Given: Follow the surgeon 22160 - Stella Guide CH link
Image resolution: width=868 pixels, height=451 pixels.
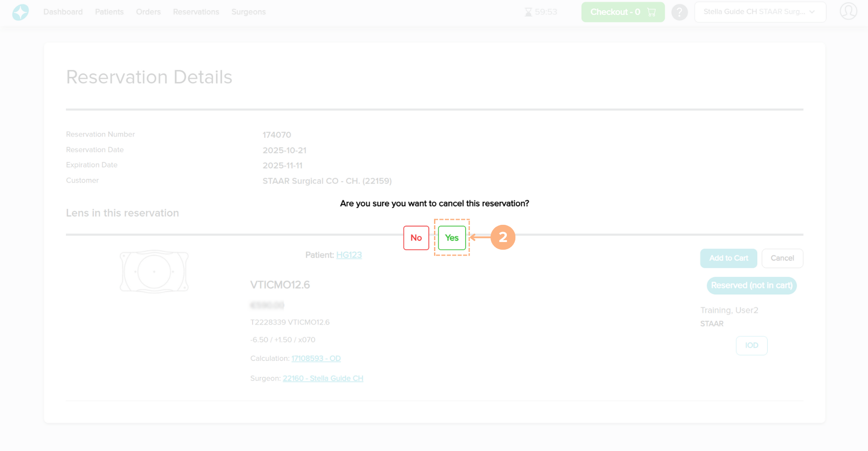Looking at the screenshot, I should tap(323, 379).
